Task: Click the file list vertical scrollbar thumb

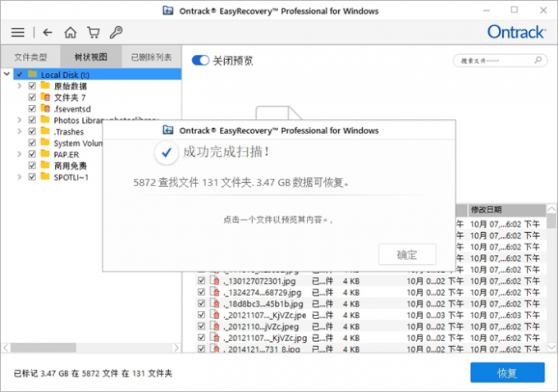Action: point(551,221)
